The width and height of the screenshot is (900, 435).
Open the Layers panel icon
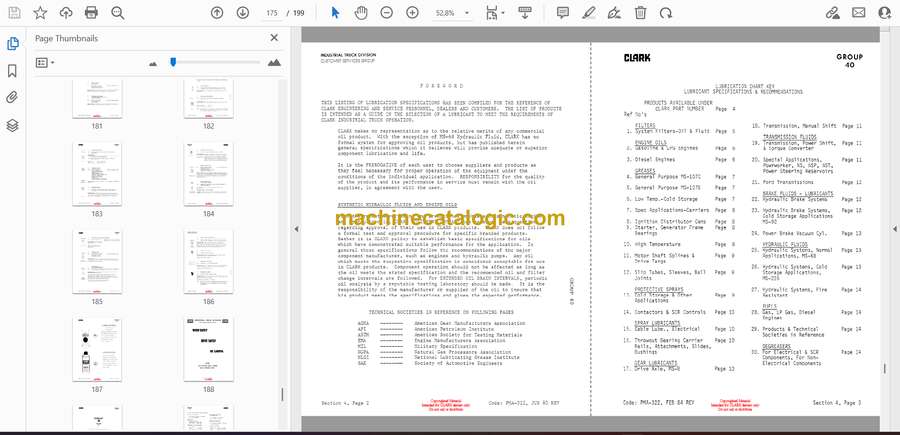click(x=12, y=125)
